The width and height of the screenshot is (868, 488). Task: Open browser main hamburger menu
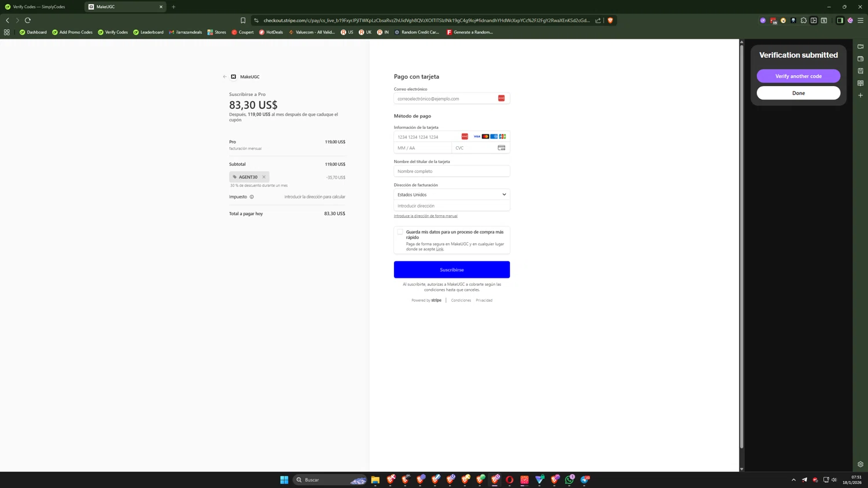(860, 20)
